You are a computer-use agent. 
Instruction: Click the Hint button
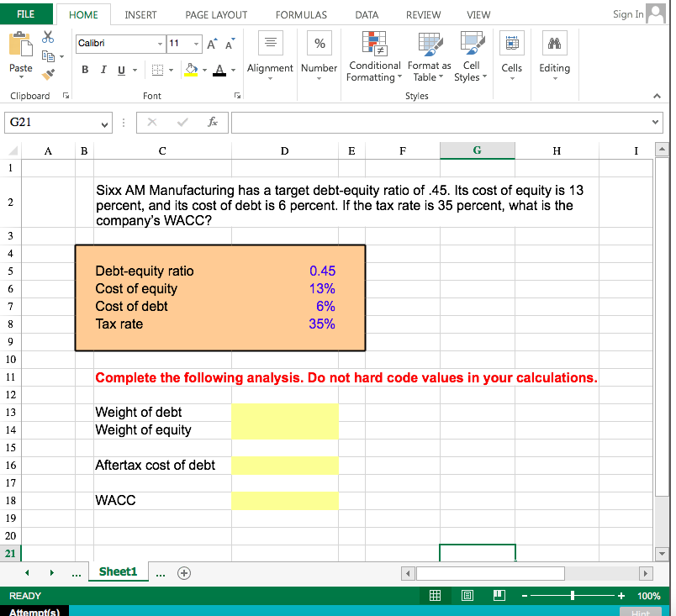(x=640, y=612)
